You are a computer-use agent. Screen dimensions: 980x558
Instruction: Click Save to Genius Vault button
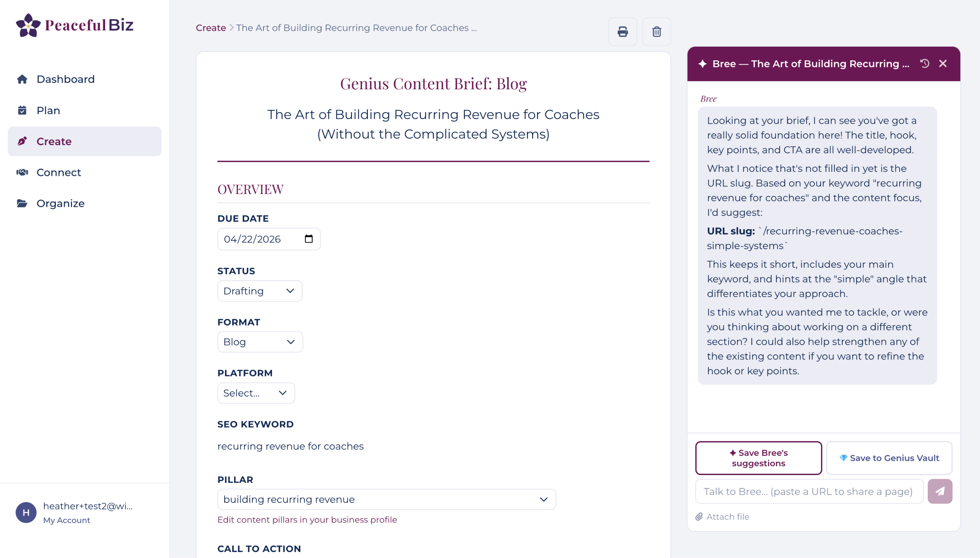pos(889,458)
